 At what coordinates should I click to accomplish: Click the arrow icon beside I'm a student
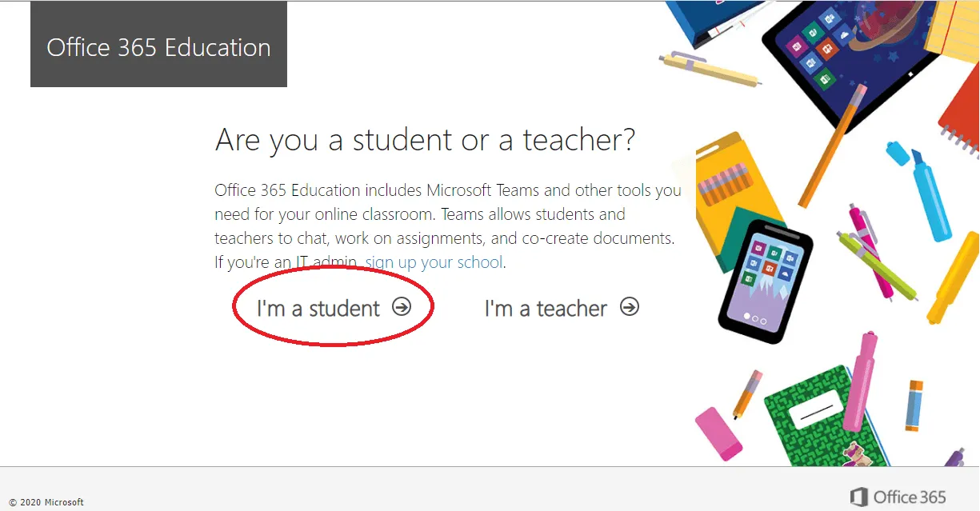pyautogui.click(x=402, y=307)
